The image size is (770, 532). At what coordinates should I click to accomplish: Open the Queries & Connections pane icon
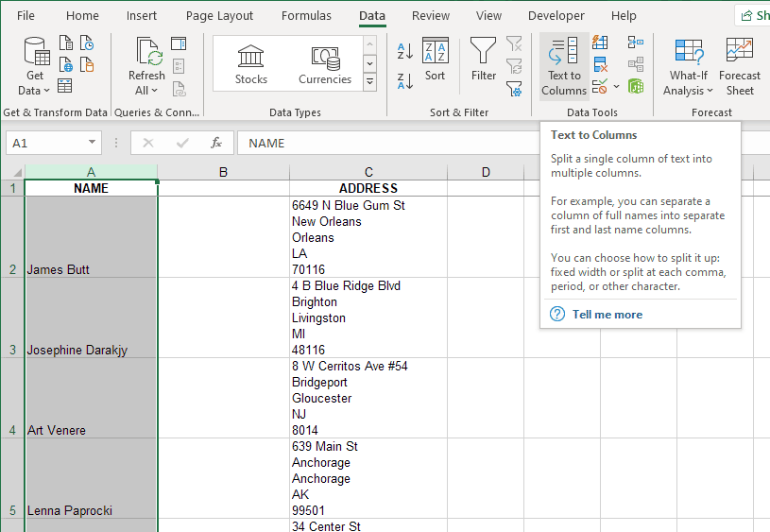(x=179, y=43)
